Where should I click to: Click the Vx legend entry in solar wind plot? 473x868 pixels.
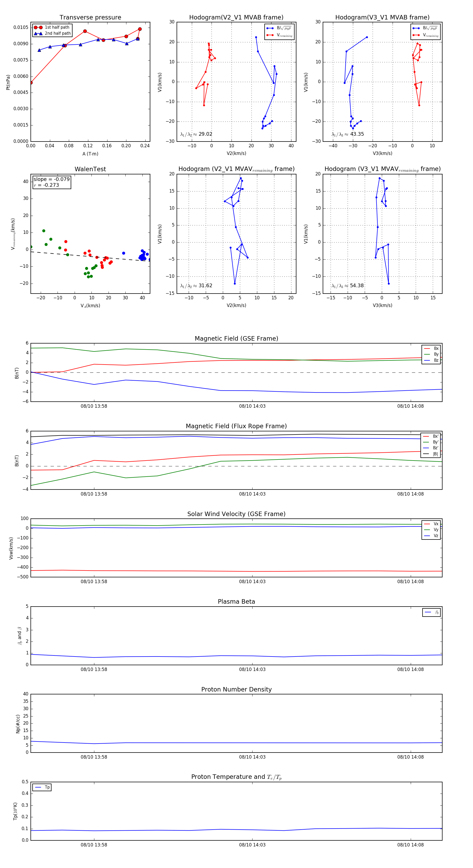click(431, 524)
